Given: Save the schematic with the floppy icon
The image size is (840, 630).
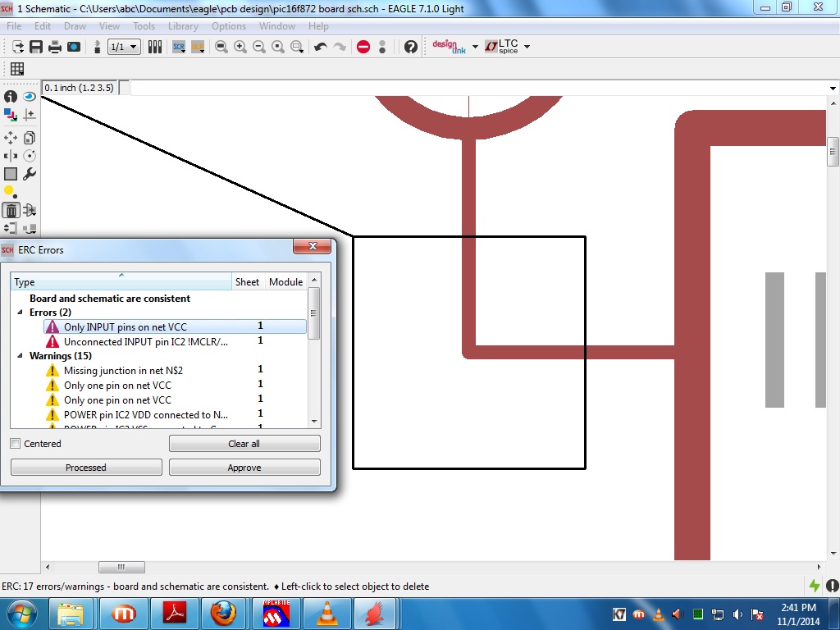Looking at the screenshot, I should click(x=36, y=47).
